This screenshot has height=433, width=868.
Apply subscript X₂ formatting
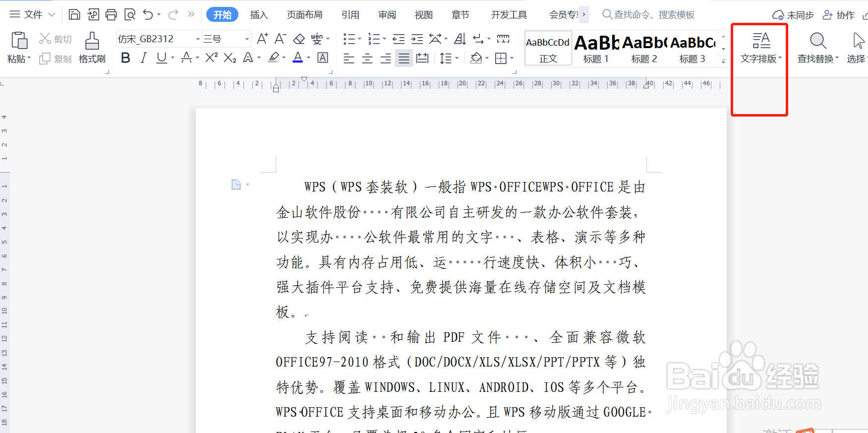tap(230, 58)
